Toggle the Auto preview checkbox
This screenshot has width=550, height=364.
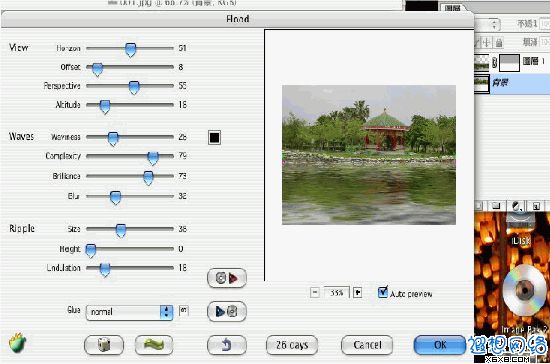383,292
